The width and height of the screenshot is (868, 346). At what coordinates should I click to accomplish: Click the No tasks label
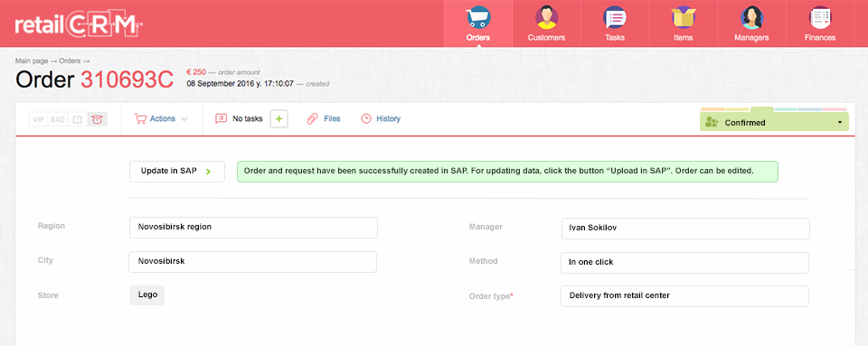(x=248, y=119)
